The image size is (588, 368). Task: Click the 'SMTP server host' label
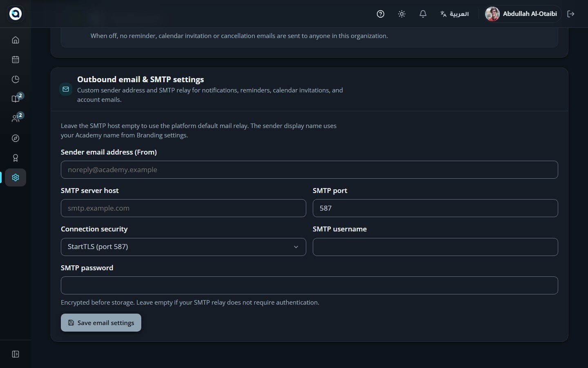click(90, 191)
